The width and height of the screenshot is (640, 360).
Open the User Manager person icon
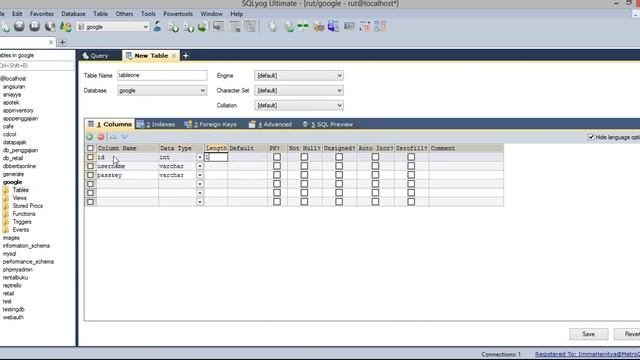coord(157,27)
